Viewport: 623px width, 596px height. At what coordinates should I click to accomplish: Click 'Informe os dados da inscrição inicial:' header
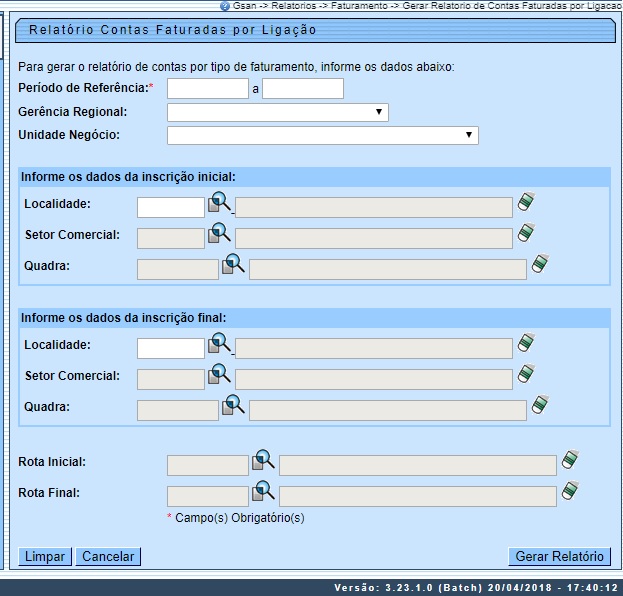point(128,177)
